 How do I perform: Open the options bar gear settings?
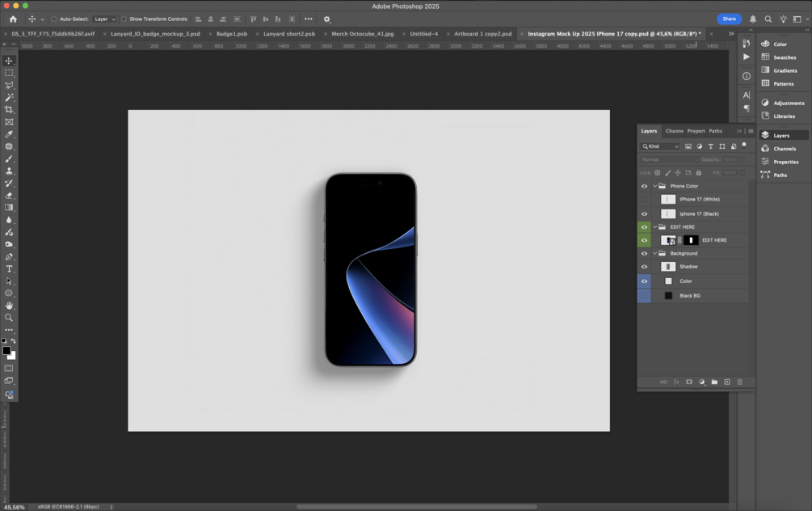click(326, 19)
